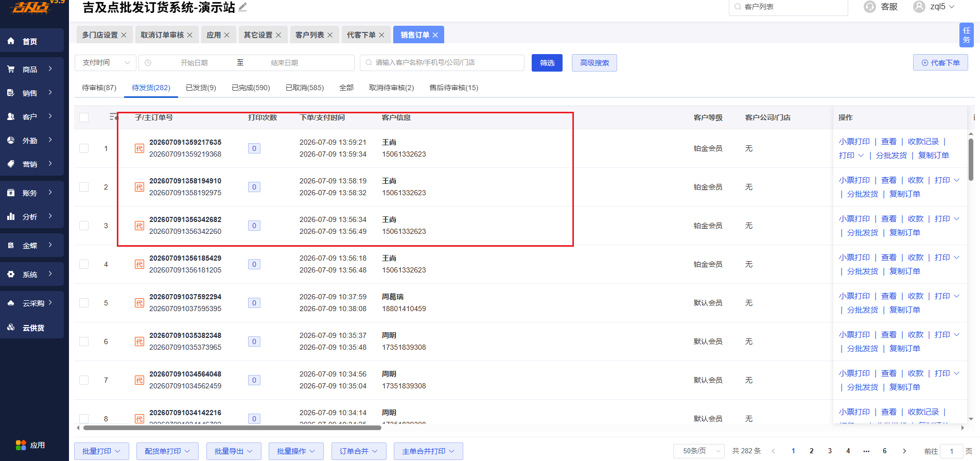The image size is (980, 461).
Task: Open the 批量操作 dropdown
Action: point(296,451)
